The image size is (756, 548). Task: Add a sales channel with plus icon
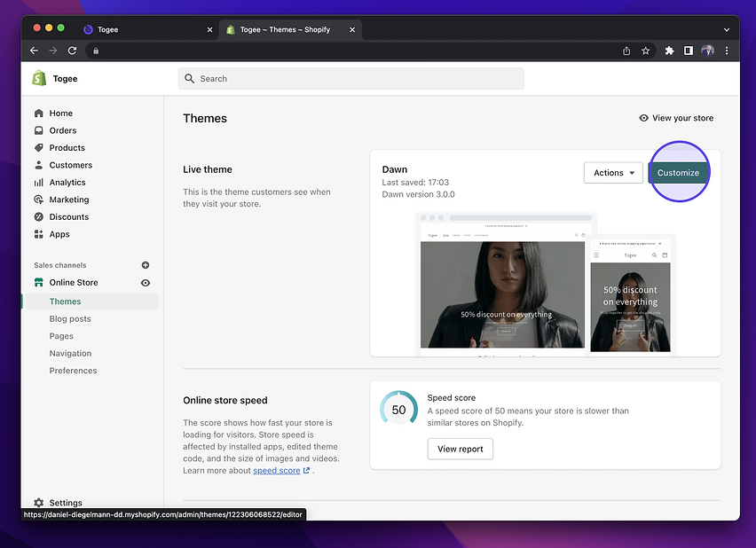pyautogui.click(x=146, y=265)
